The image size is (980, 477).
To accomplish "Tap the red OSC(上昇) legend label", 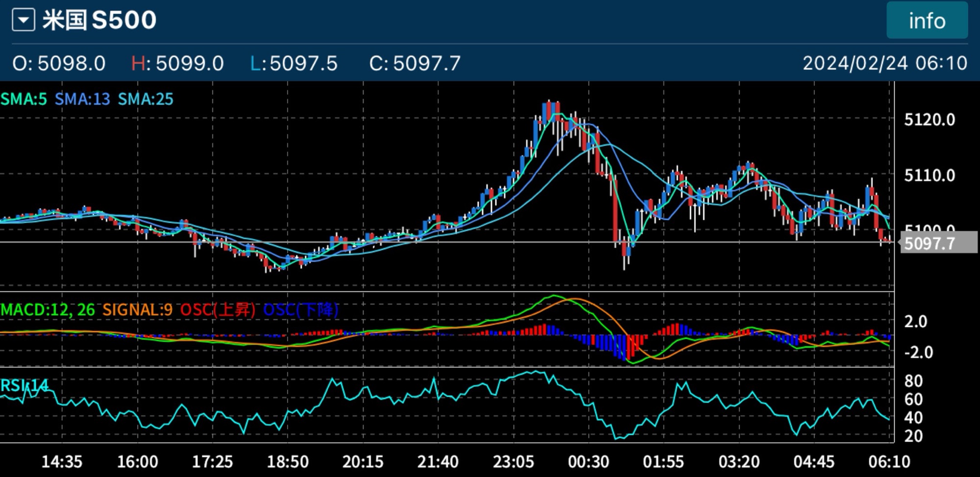I will [218, 310].
